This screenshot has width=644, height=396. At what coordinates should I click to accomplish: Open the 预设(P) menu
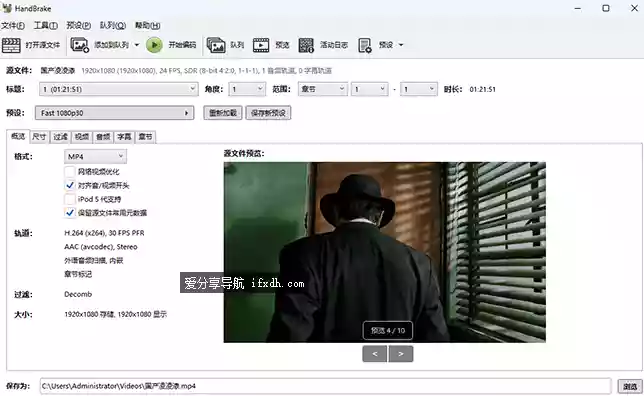pos(78,25)
